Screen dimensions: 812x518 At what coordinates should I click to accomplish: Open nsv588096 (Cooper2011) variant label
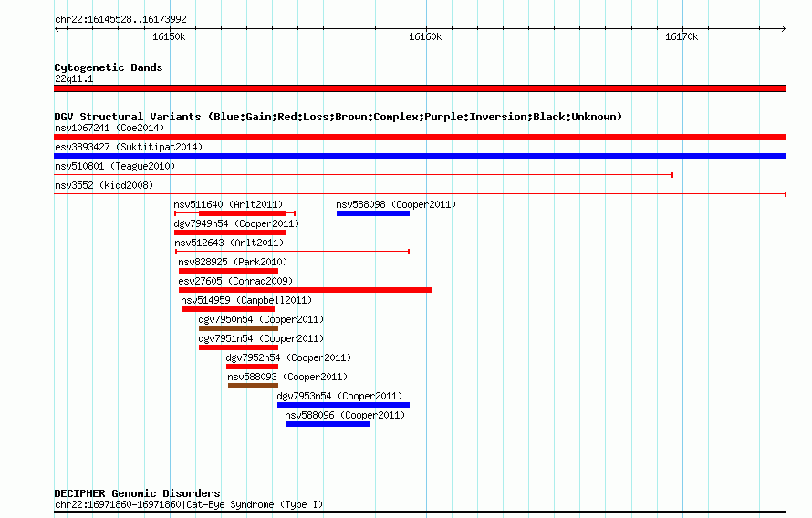click(345, 415)
